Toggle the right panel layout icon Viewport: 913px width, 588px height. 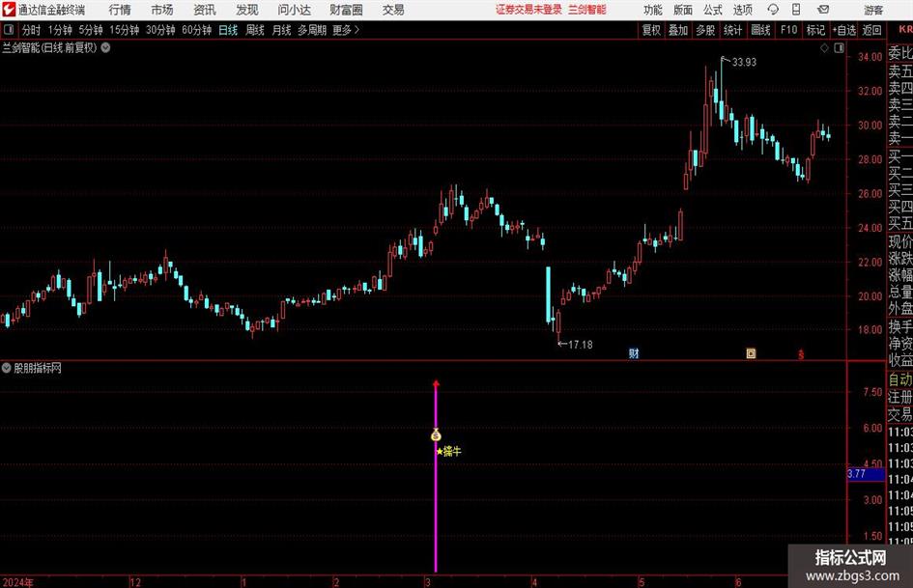coord(839,48)
